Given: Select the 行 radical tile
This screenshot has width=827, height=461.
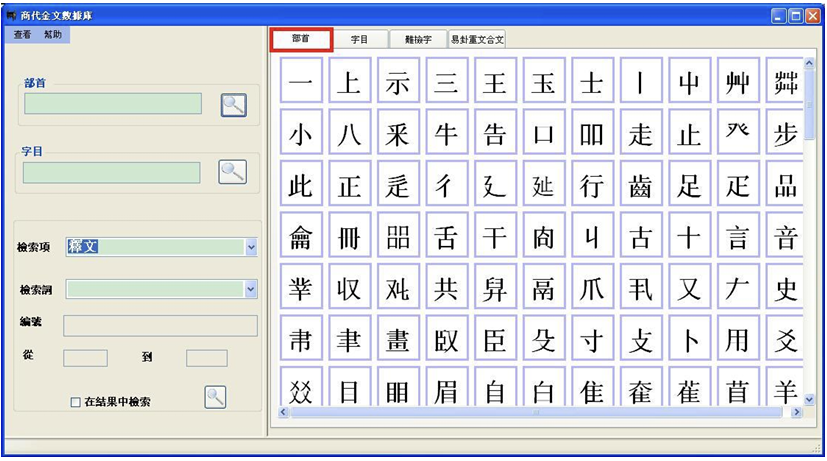Looking at the screenshot, I should (592, 184).
